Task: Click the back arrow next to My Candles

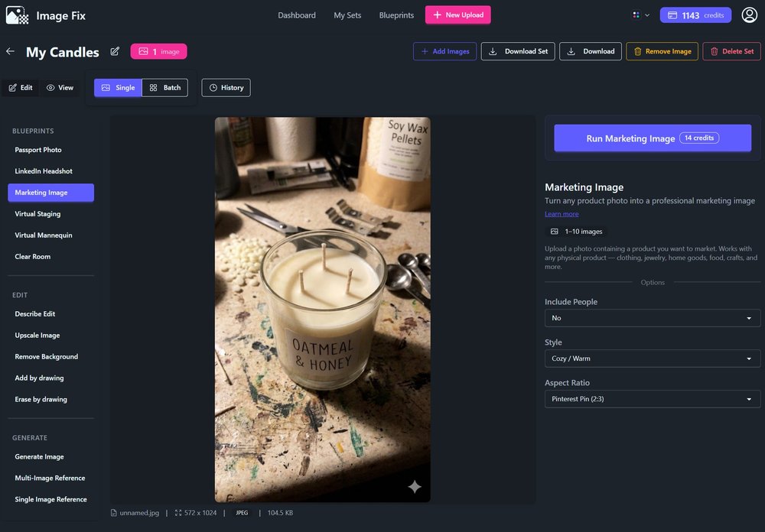Action: [x=9, y=51]
